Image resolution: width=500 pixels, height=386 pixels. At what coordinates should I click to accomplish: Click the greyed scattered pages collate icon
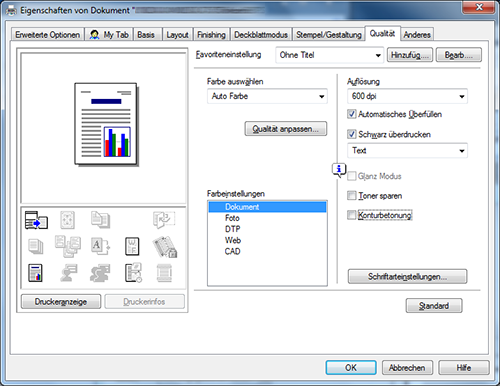click(x=68, y=246)
